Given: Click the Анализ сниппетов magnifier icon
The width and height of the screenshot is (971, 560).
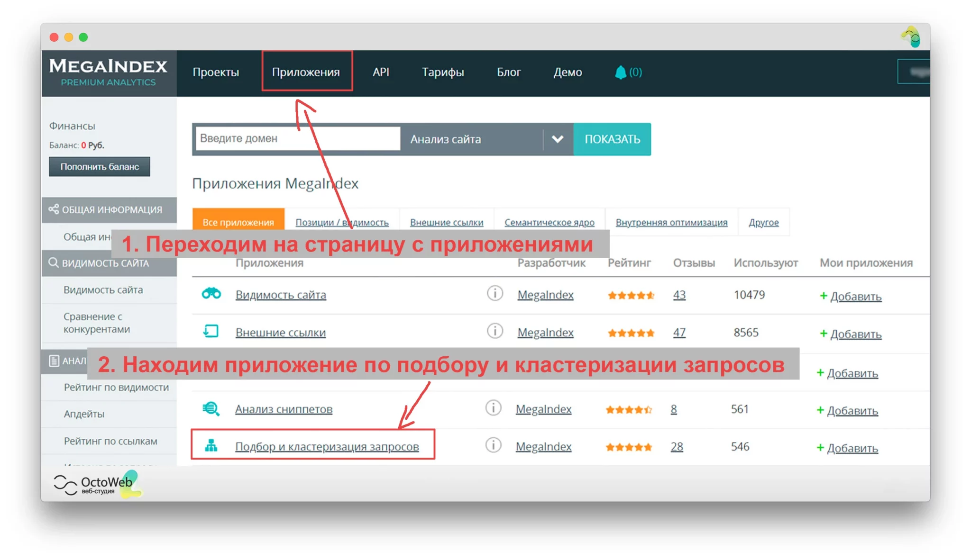Looking at the screenshot, I should (211, 408).
